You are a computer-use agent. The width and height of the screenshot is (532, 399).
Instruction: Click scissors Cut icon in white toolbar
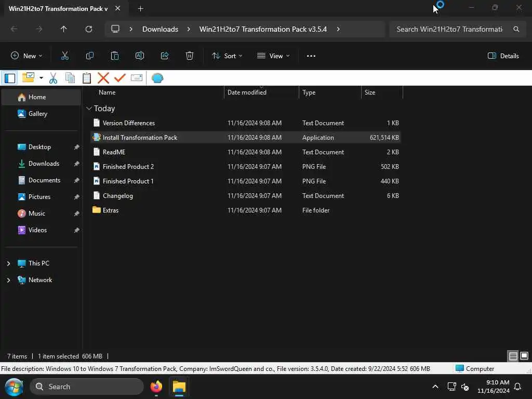54,78
